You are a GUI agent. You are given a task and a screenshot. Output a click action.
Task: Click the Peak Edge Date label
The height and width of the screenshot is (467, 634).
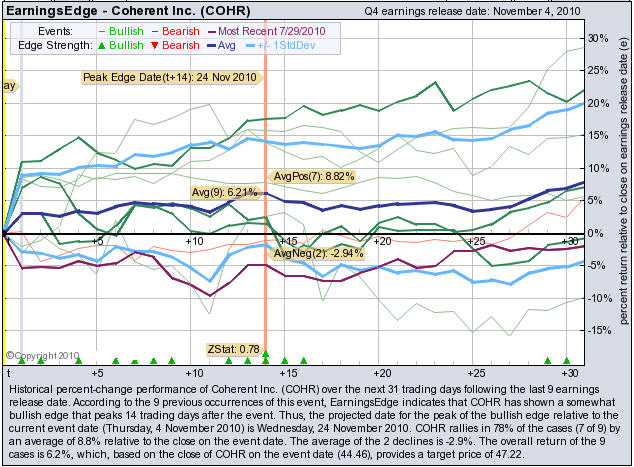[169, 77]
